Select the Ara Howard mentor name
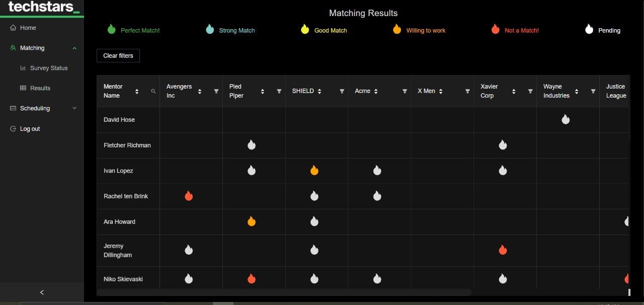Viewport: 644px width, 305px height. (x=119, y=222)
